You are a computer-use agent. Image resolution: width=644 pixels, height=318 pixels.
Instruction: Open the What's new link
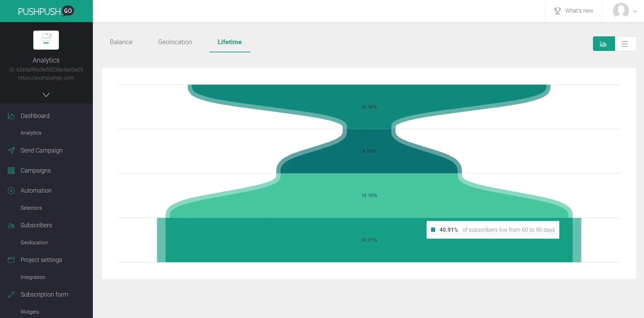[579, 11]
